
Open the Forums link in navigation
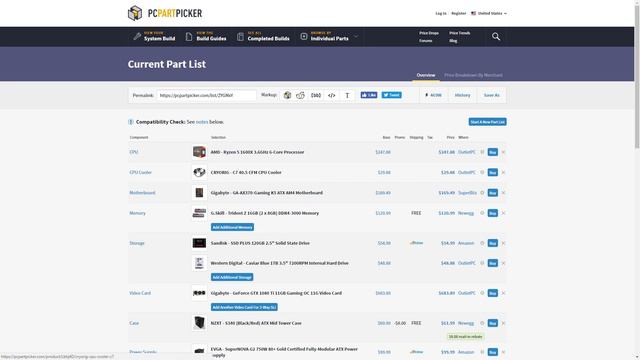pyautogui.click(x=426, y=41)
